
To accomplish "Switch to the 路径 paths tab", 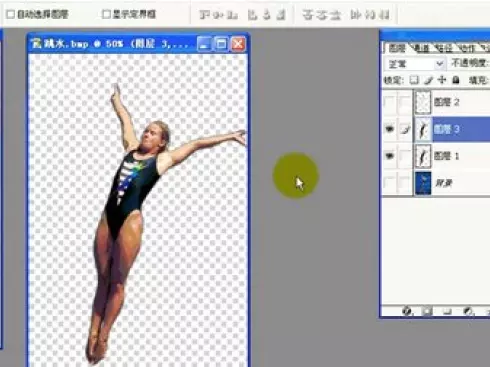I will click(x=444, y=49).
